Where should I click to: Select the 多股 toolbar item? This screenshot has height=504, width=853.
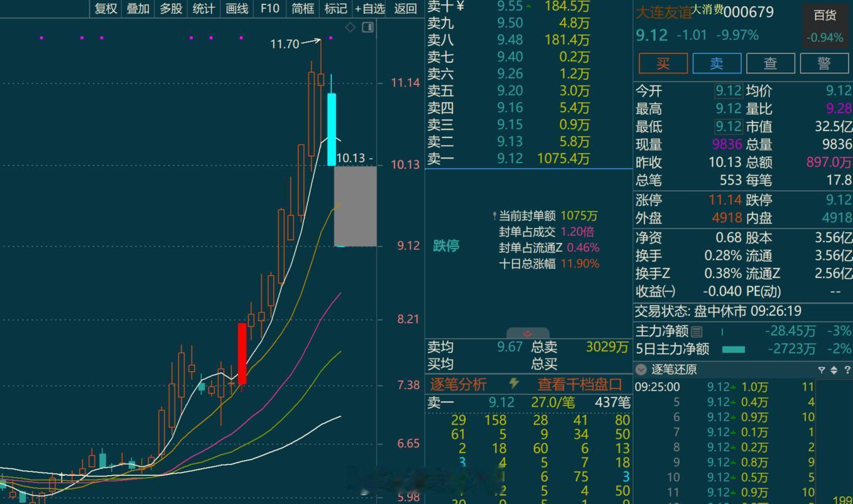171,8
